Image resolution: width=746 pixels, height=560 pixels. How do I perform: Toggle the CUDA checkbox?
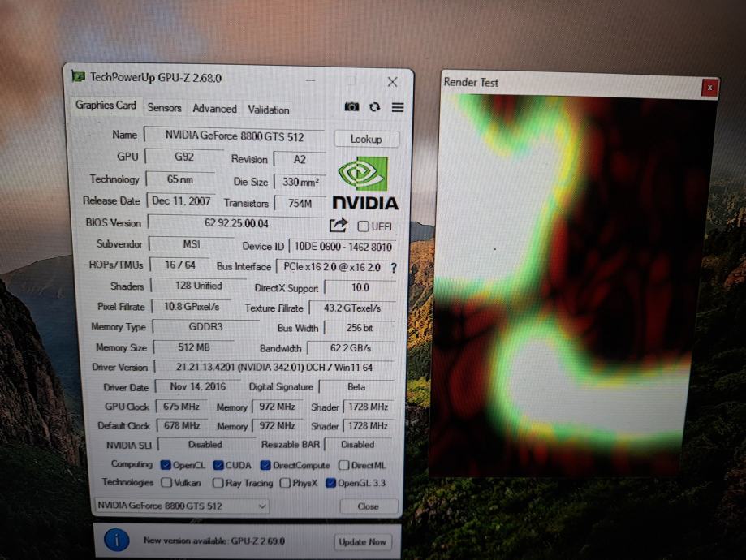pyautogui.click(x=218, y=465)
